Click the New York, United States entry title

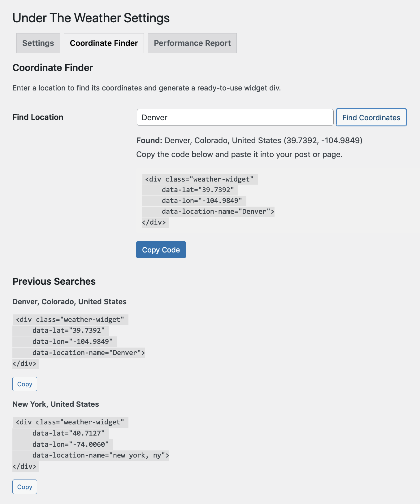tap(56, 404)
